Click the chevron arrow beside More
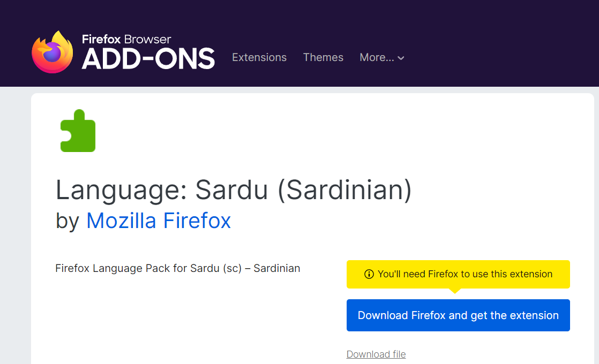 (x=401, y=58)
